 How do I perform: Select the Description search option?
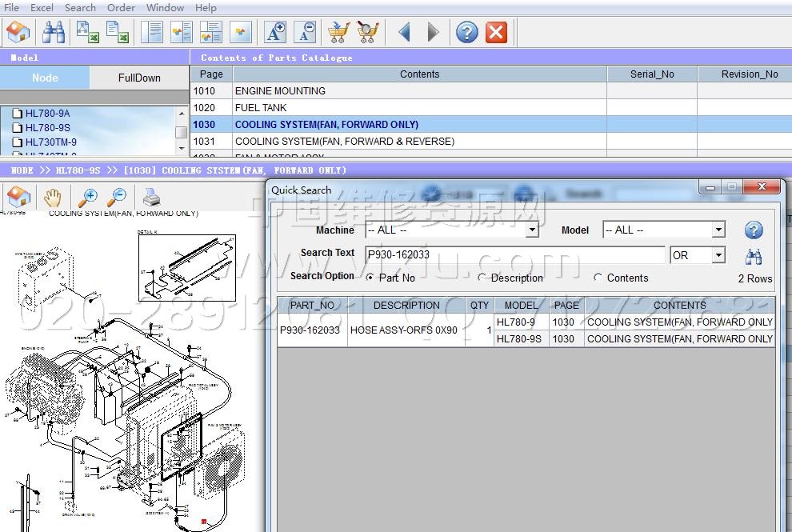[x=482, y=278]
